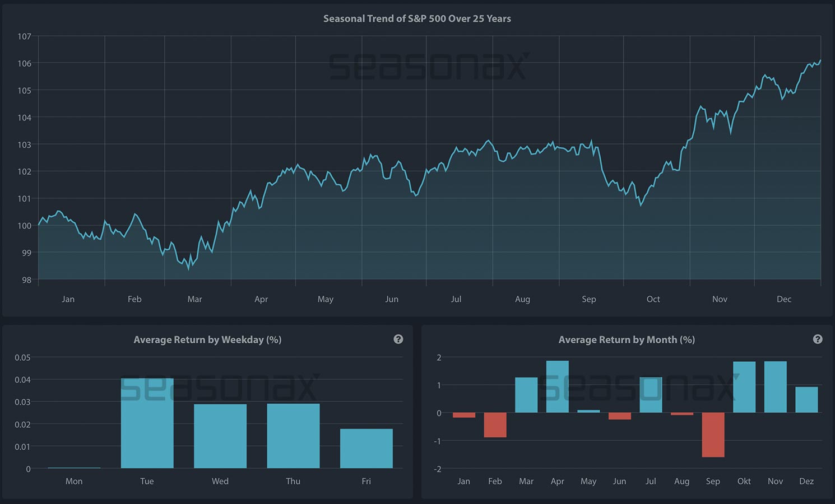
Task: Select the Tuesday bar in weekday chart
Action: pyautogui.click(x=147, y=423)
